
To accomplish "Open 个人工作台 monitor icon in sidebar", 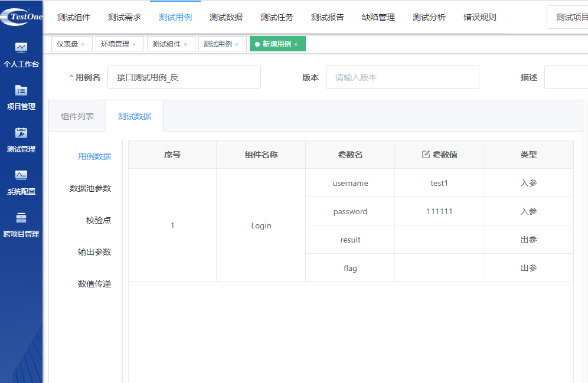I will (x=21, y=48).
